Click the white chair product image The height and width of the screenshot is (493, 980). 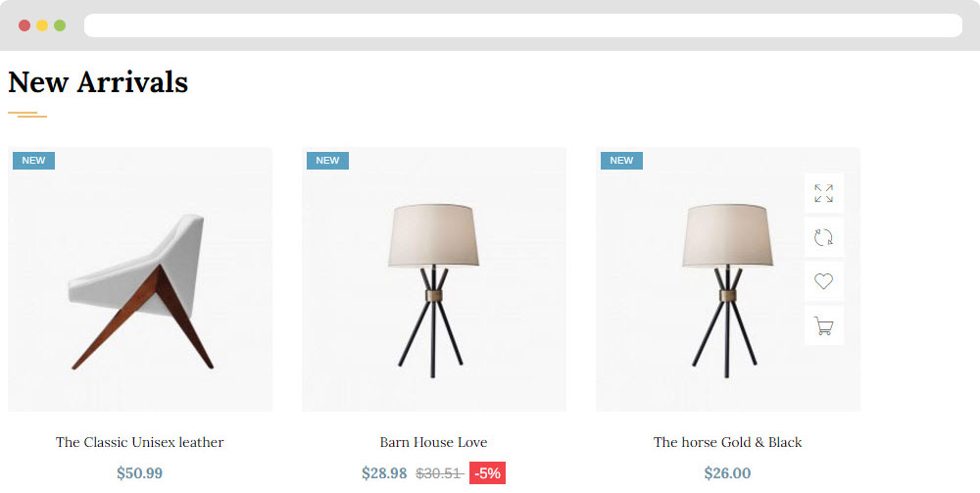[140, 279]
